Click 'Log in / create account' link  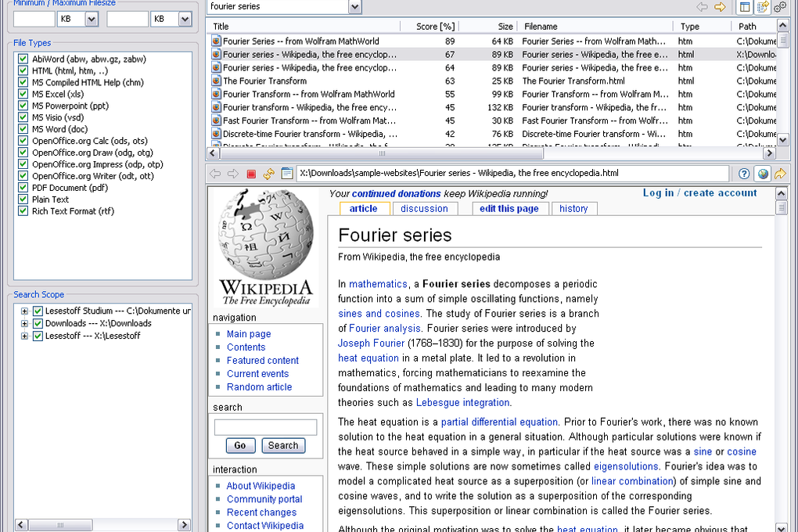click(x=699, y=193)
